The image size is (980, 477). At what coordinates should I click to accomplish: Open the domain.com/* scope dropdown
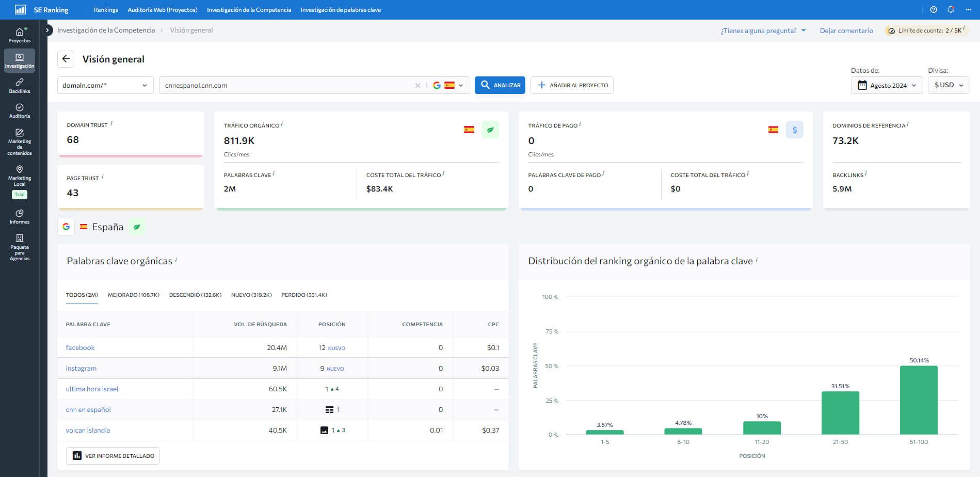(x=105, y=85)
